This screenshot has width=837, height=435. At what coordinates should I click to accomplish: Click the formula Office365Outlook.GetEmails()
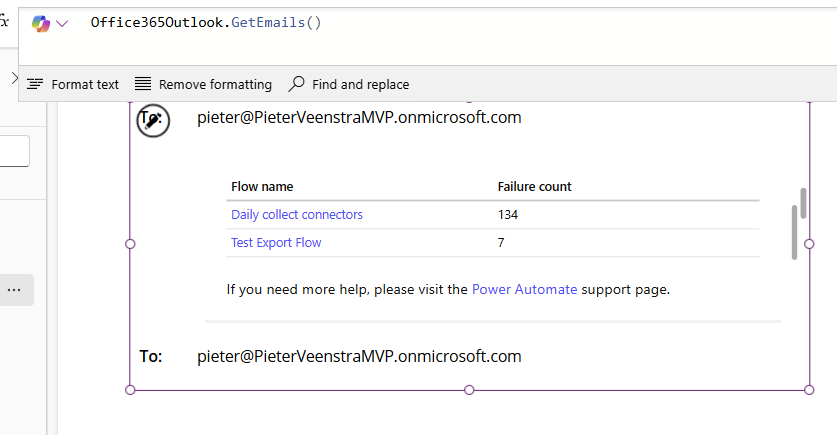(206, 22)
